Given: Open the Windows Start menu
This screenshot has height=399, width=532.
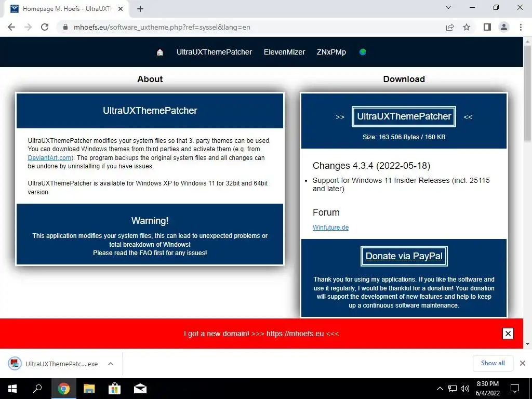Looking at the screenshot, I should (12, 389).
